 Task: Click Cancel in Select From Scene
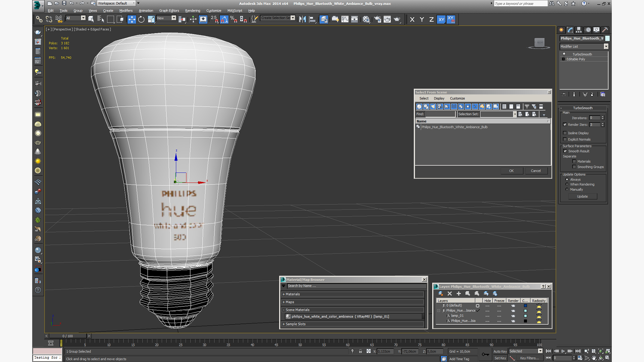tap(536, 171)
